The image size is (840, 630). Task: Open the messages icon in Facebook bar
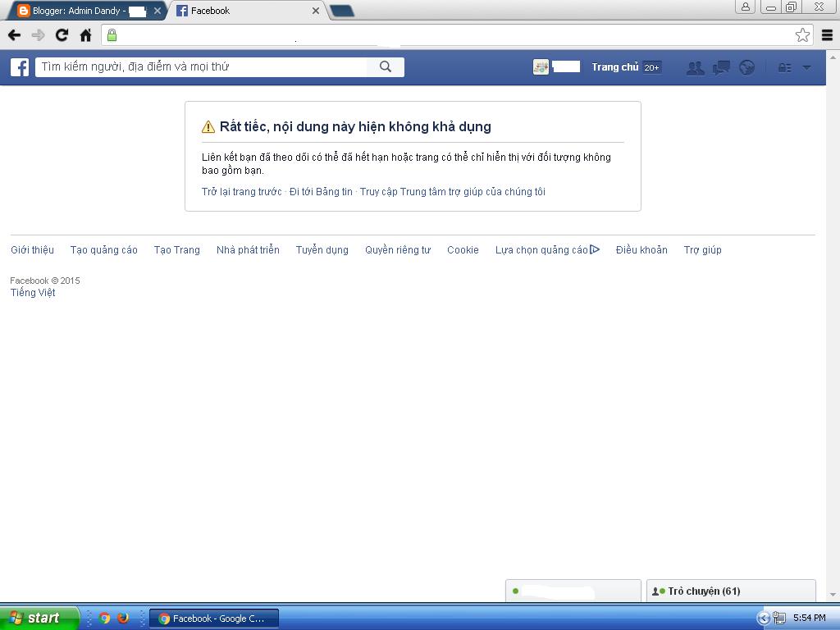[x=721, y=67]
